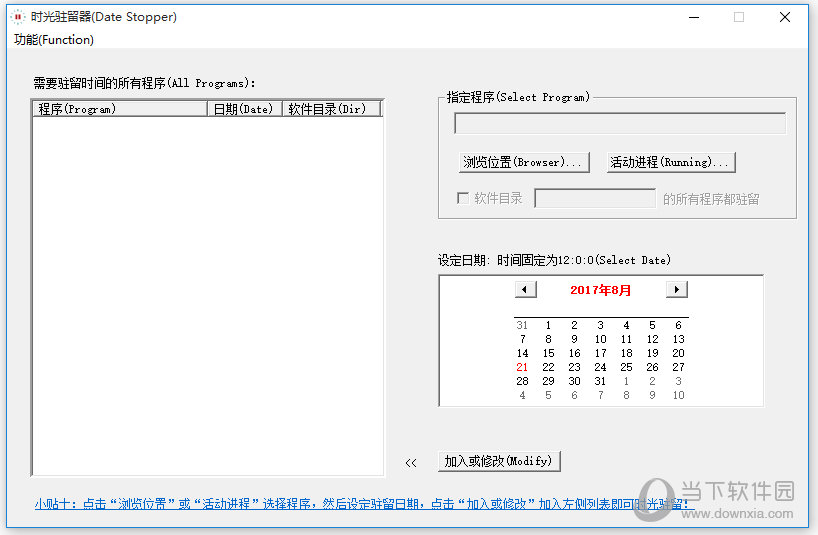The width and height of the screenshot is (818, 535).
Task: Click the << arrows beside the Modify button
Action: (411, 463)
